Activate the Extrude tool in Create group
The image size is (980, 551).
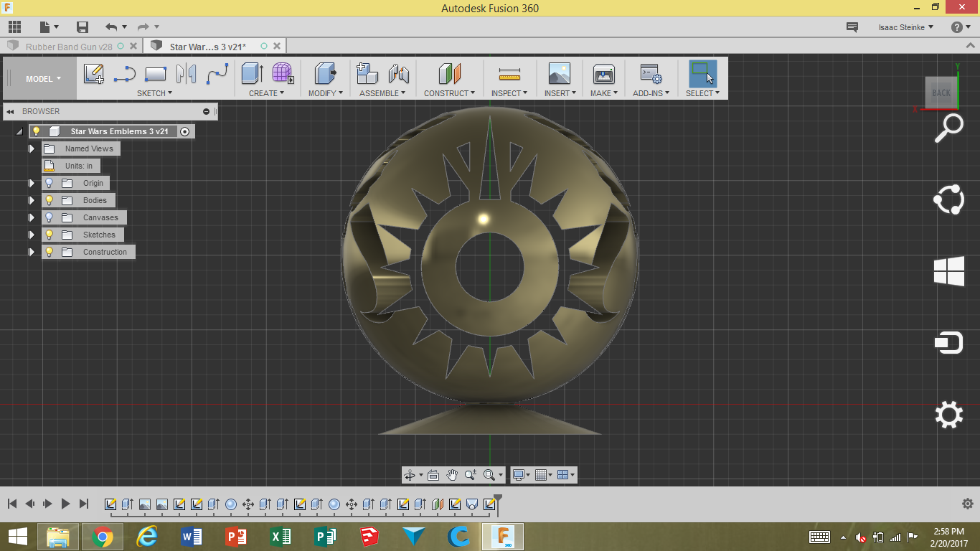252,73
